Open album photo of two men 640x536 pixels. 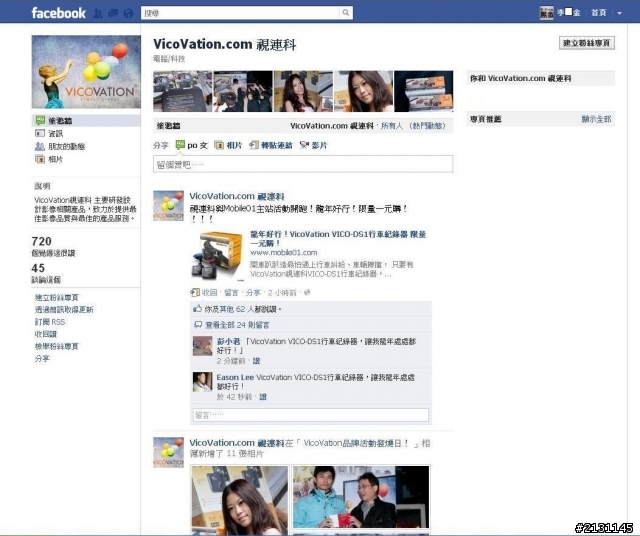coord(361,497)
